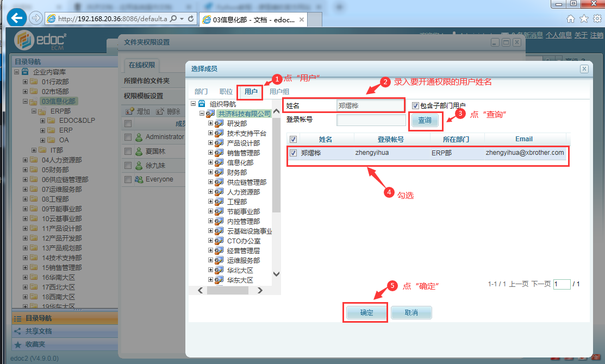
Task: Open browser settings gear icon
Action: pyautogui.click(x=597, y=18)
